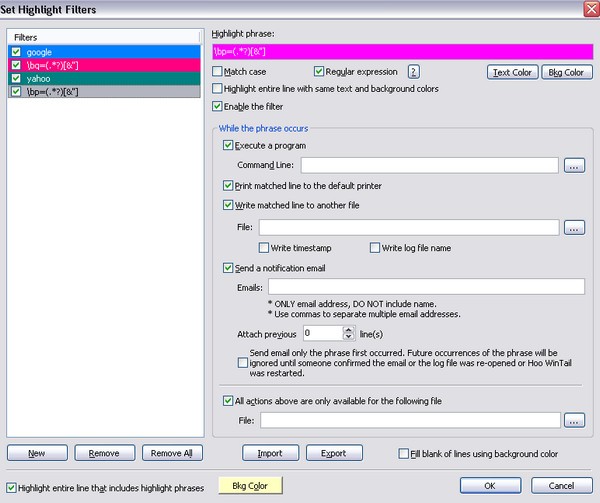Disable the Regular expression checkbox
Screen dimensions: 600x503
[319, 72]
